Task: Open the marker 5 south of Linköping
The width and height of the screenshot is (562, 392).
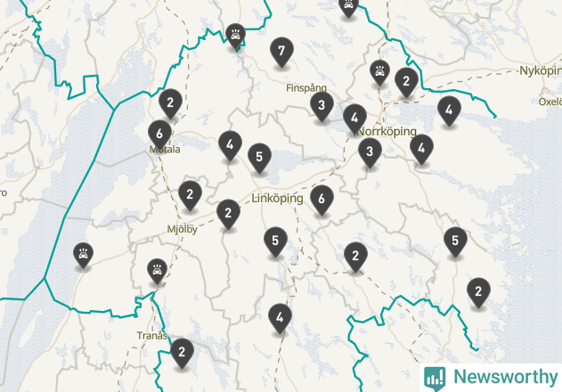Action: (x=275, y=242)
